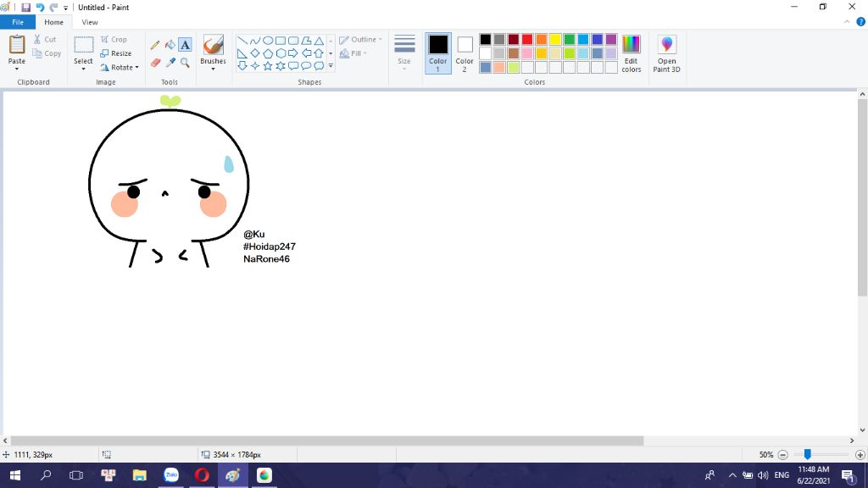Pick the custom peach color swatch
This screenshot has width=868, height=488.
[499, 68]
